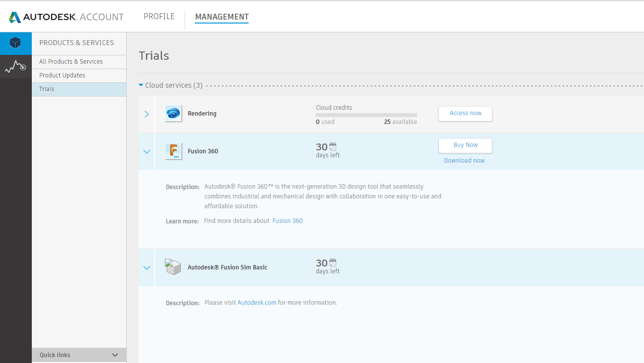
Task: Click Buy Now for Fusion 360
Action: point(465,145)
